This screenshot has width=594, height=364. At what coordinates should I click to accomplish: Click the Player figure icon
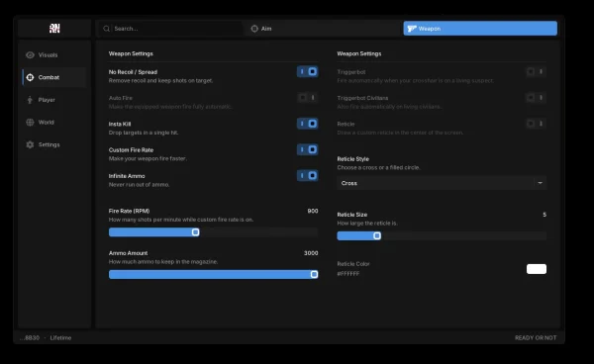click(x=30, y=100)
